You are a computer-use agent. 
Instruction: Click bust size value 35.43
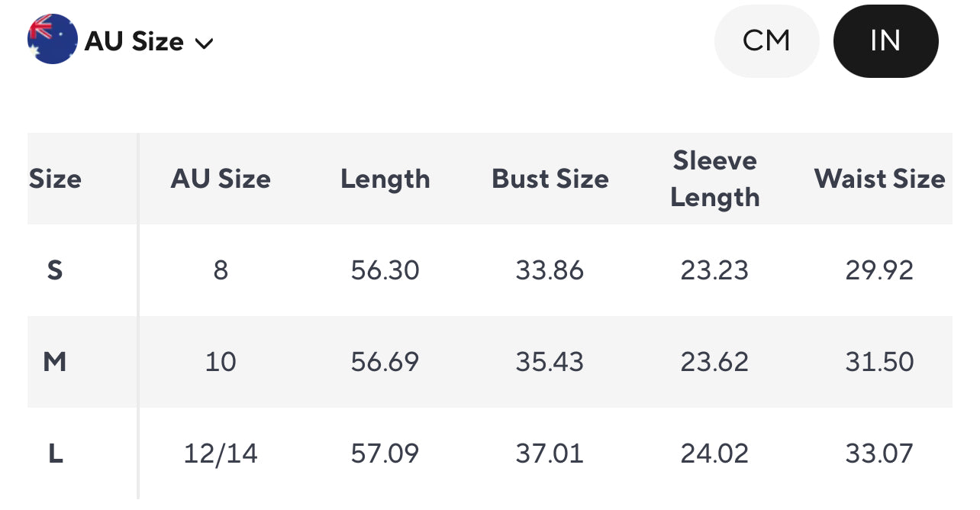tap(550, 362)
